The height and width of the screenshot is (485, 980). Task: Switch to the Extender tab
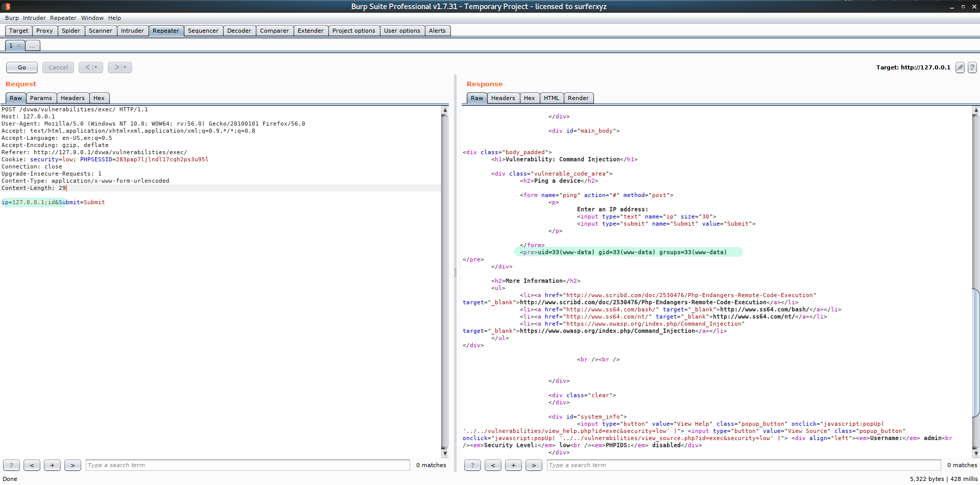(x=311, y=31)
